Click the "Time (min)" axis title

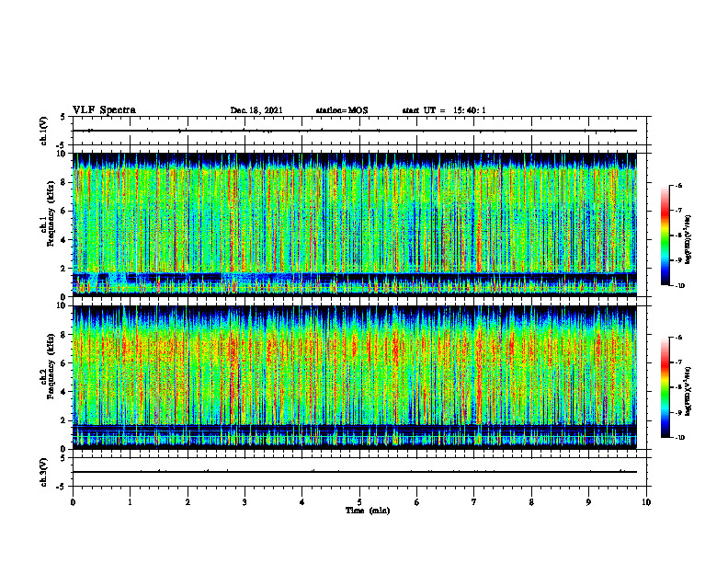(x=368, y=511)
